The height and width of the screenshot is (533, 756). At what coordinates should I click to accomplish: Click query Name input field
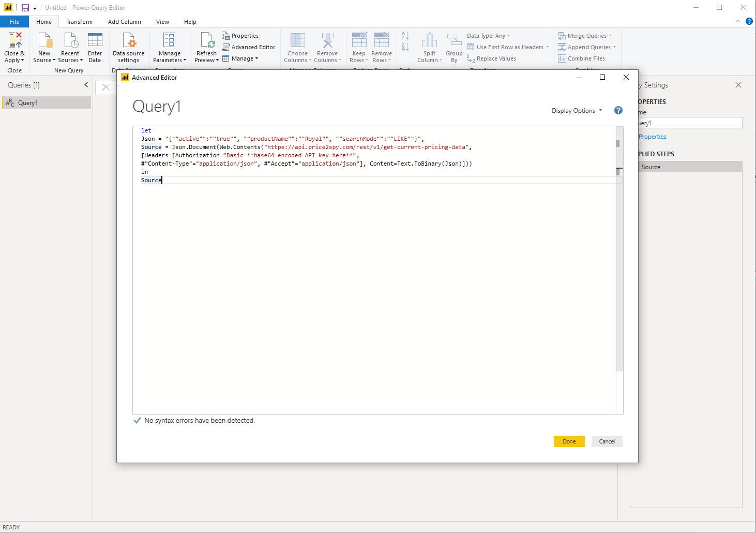click(x=690, y=123)
